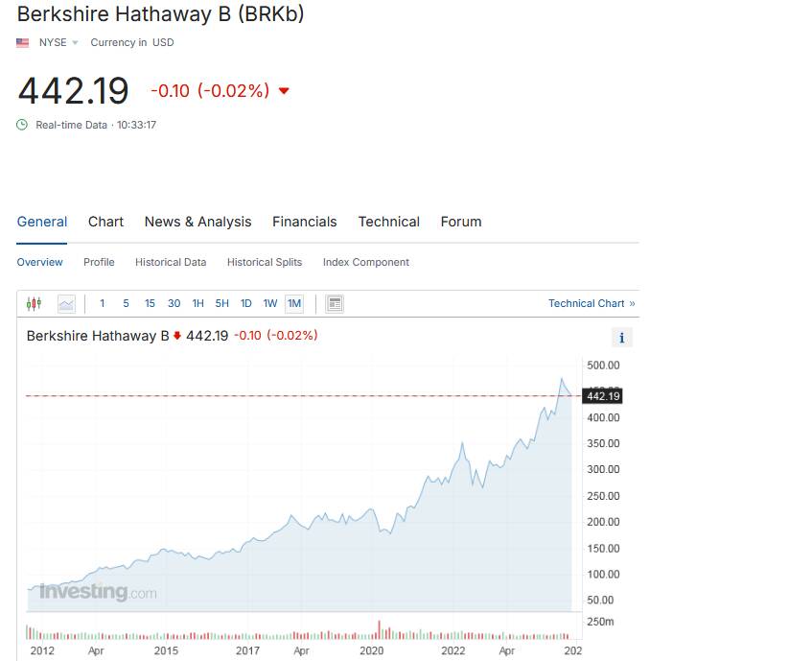Open the Historical Data section
Screen dimensions: 812x661
(170, 262)
